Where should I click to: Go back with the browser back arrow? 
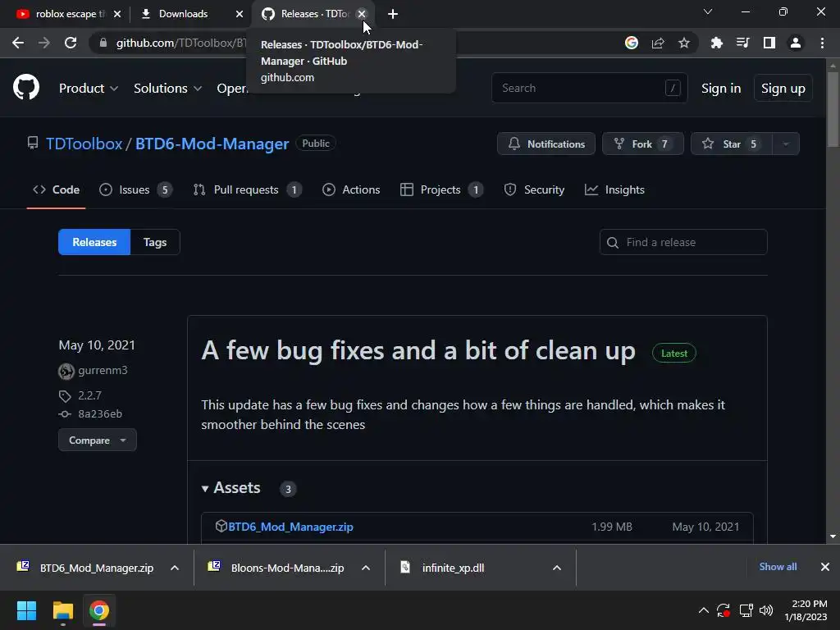[18, 43]
